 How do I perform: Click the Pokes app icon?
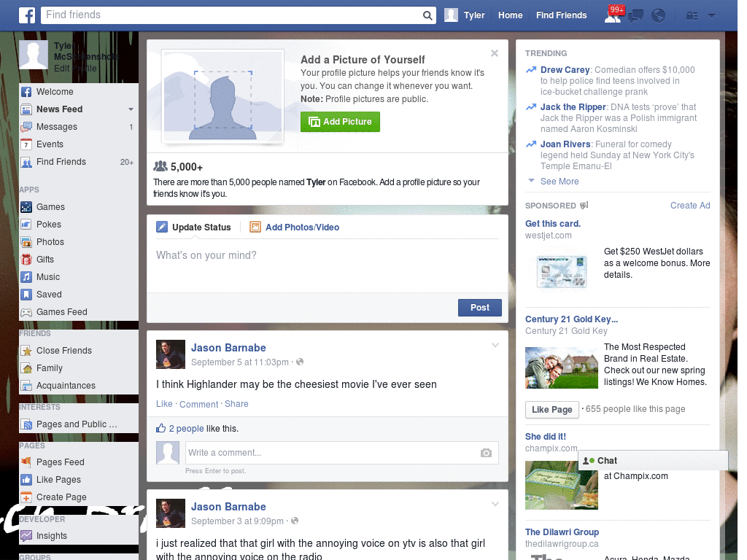26,225
